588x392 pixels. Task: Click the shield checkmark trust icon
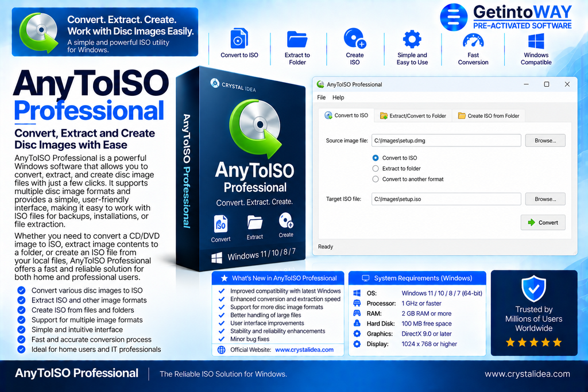click(x=533, y=289)
